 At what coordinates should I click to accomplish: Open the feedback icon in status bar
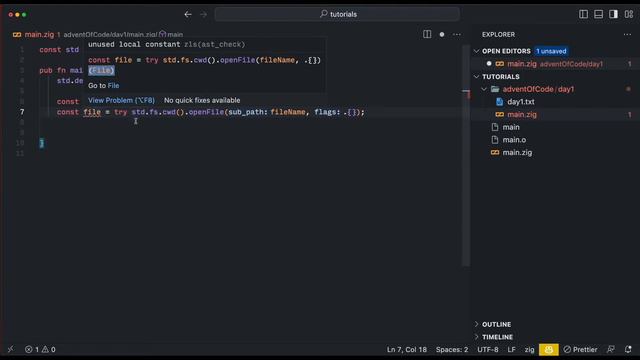coord(611,349)
